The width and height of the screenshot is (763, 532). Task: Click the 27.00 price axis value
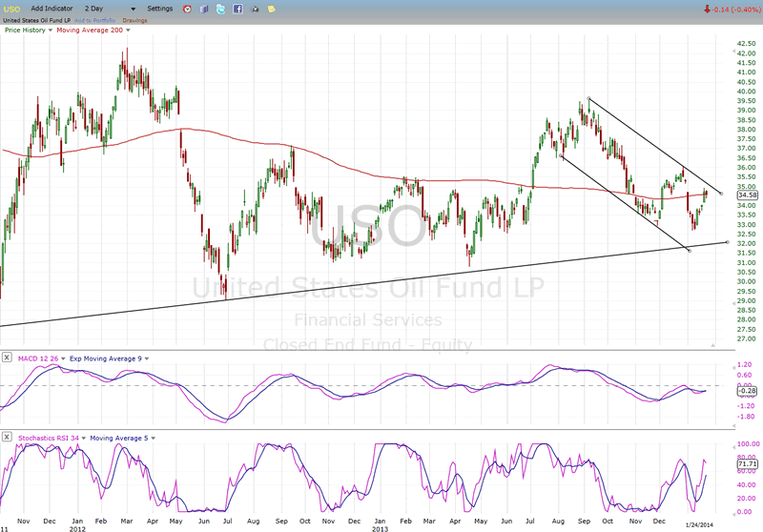pyautogui.click(x=746, y=338)
